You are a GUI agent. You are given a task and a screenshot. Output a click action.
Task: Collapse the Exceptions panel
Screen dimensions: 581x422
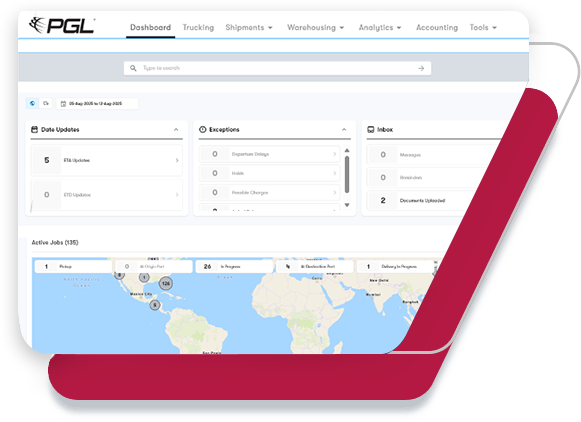[x=344, y=130]
